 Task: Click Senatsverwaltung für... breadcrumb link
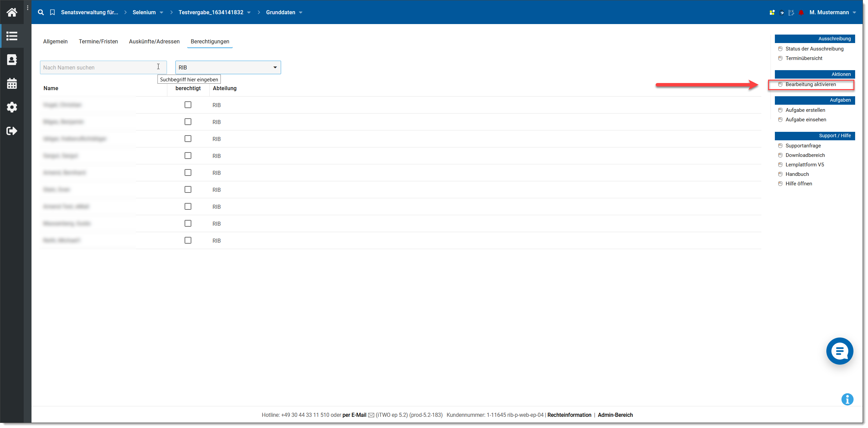(89, 12)
